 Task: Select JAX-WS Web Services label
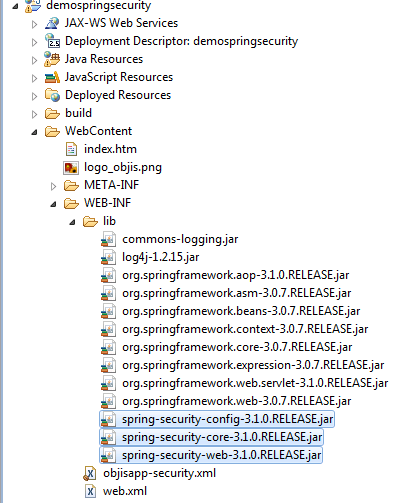(x=121, y=23)
